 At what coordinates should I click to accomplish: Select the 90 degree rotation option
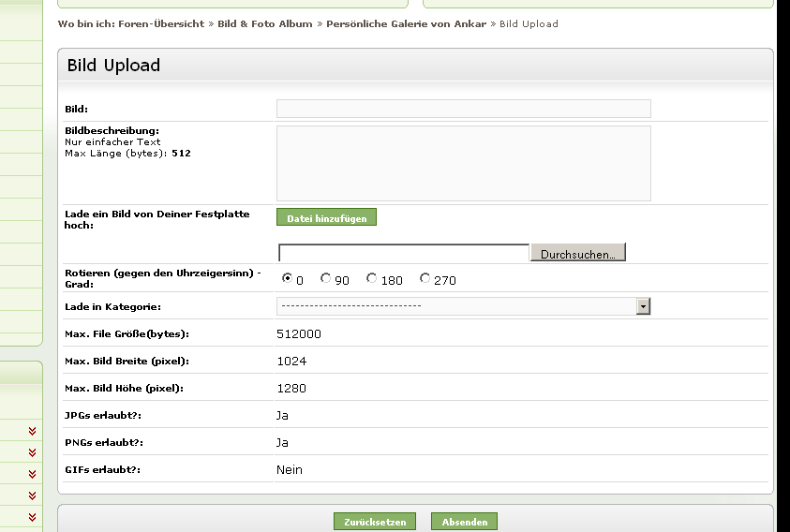pyautogui.click(x=325, y=278)
